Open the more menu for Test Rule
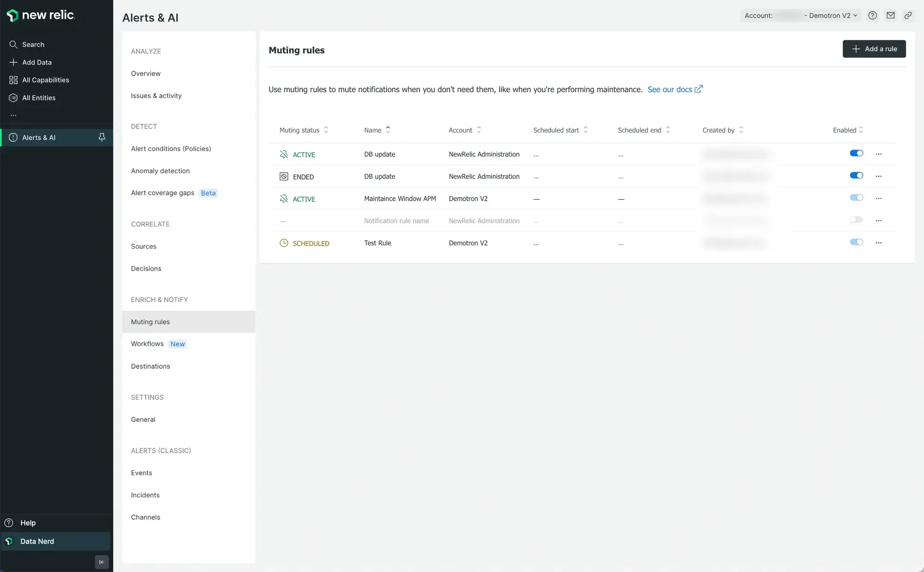 (879, 242)
